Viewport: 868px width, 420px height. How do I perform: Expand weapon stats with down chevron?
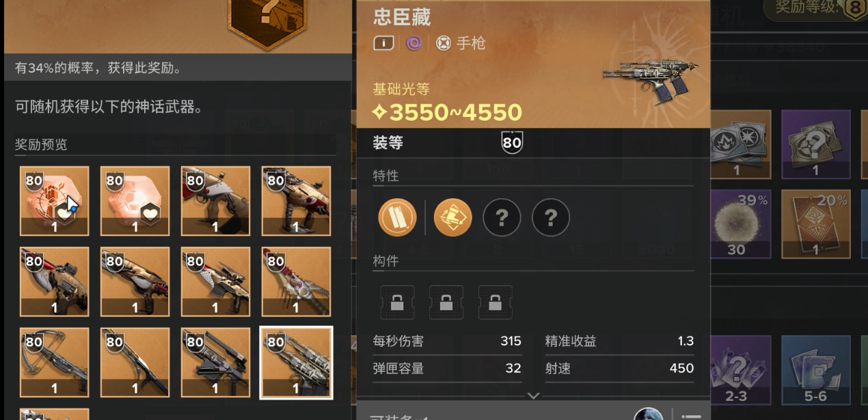(x=534, y=395)
